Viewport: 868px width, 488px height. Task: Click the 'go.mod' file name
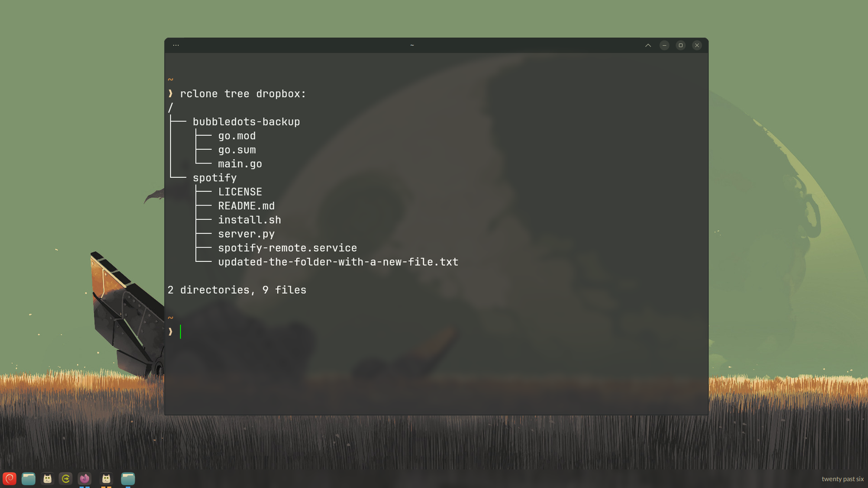click(x=237, y=136)
